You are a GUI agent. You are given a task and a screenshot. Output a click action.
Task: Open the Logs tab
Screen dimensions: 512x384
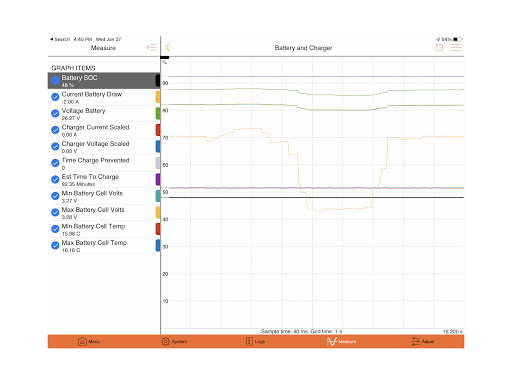[x=255, y=342]
